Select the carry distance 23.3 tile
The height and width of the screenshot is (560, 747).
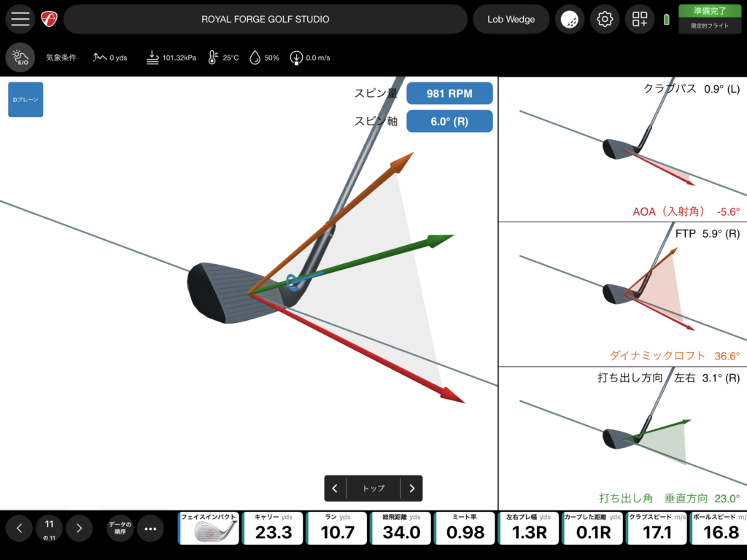(274, 529)
